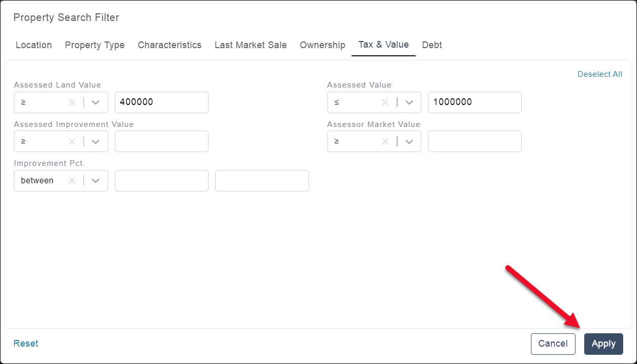Open the Assessor Market Value operator dropdown
The width and height of the screenshot is (637, 364).
tap(409, 141)
